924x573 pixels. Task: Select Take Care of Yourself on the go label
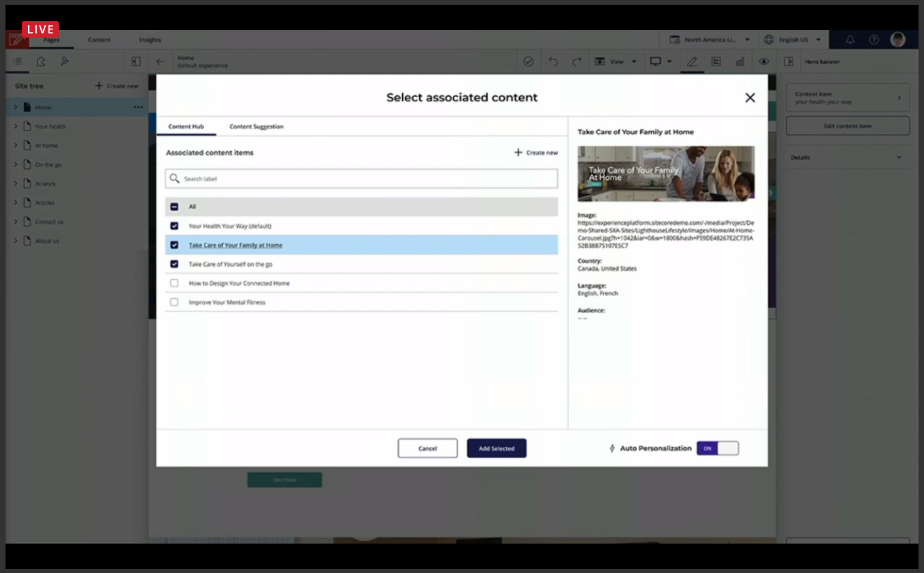tap(230, 264)
